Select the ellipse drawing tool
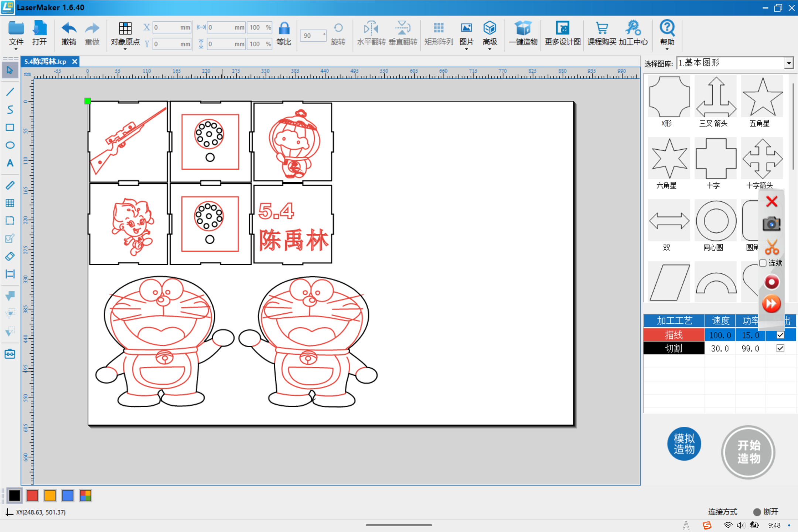 [10, 145]
